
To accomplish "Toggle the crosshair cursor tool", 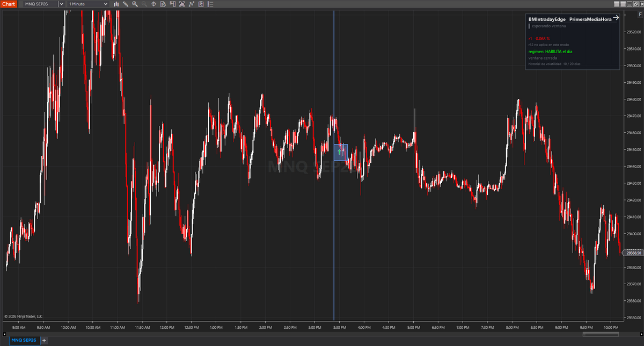I will click(153, 4).
